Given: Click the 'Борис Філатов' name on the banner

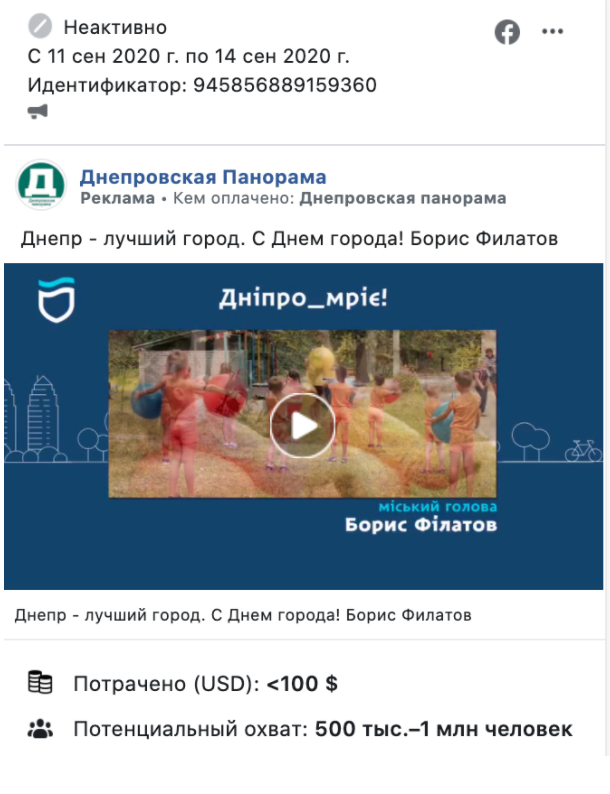Looking at the screenshot, I should click(421, 525).
